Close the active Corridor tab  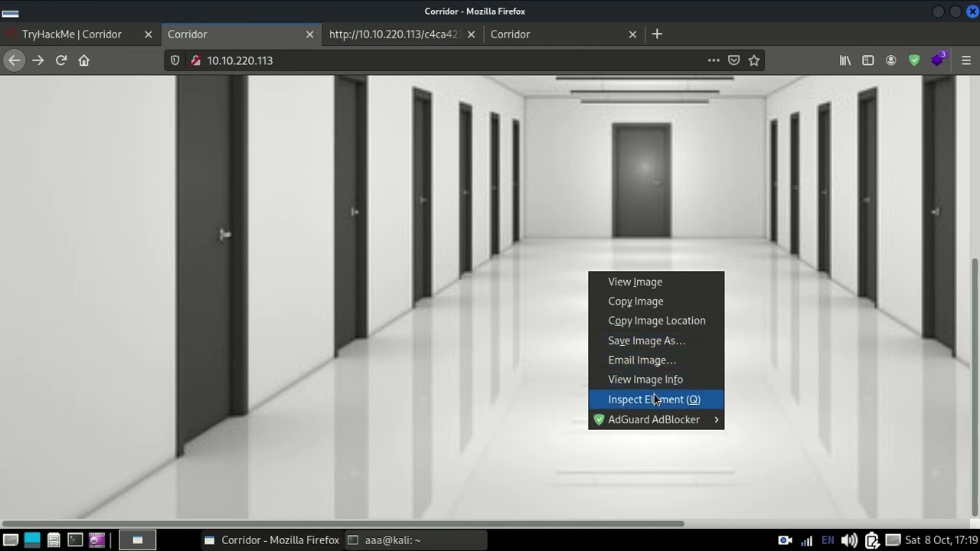click(310, 34)
